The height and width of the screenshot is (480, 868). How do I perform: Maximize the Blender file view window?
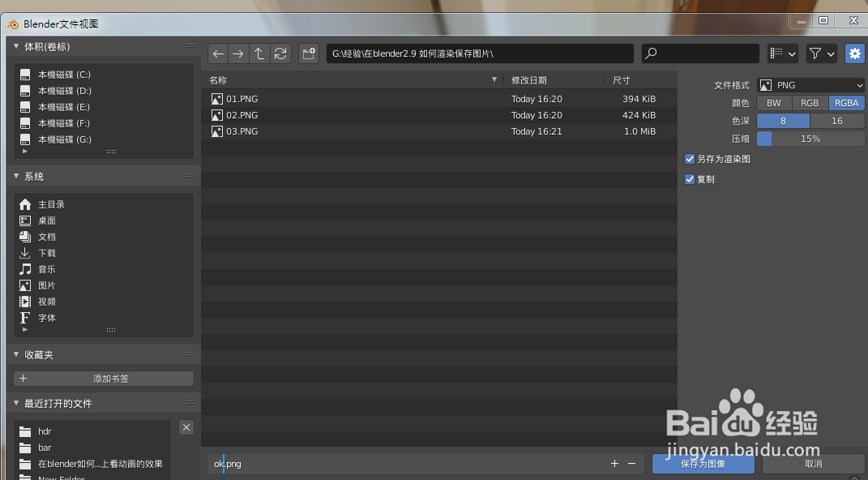click(x=823, y=20)
